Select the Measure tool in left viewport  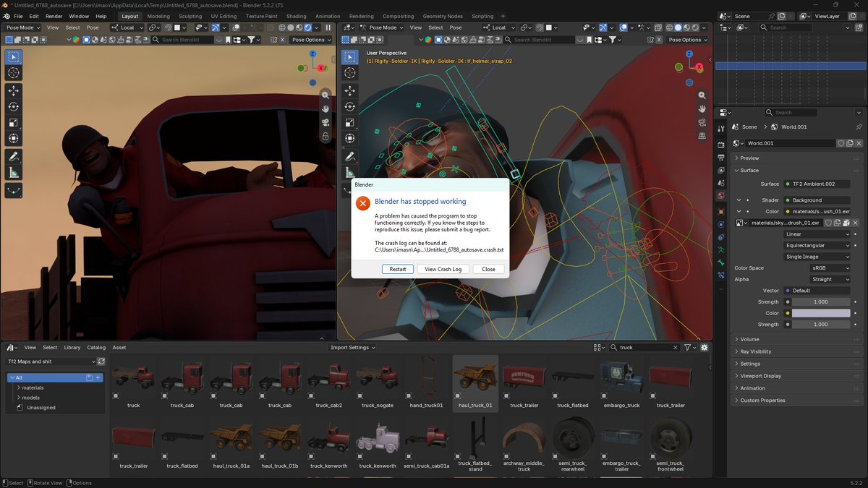coord(14,172)
